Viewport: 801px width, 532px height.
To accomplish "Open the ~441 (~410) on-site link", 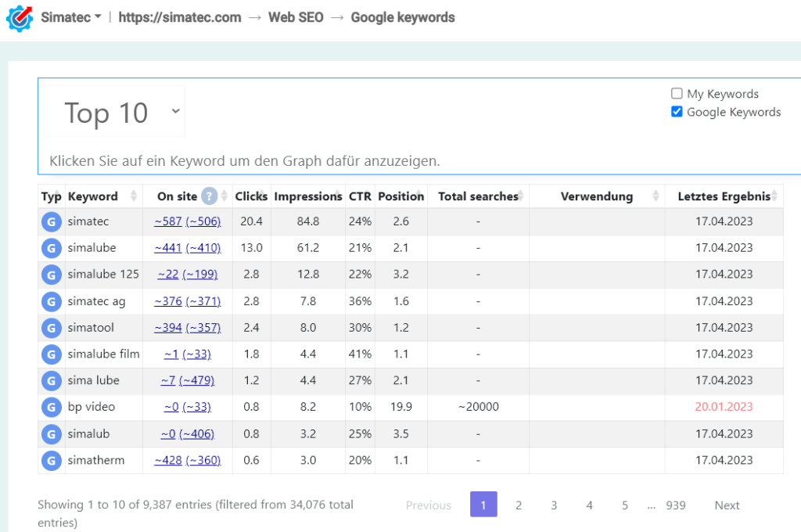I will click(x=188, y=248).
